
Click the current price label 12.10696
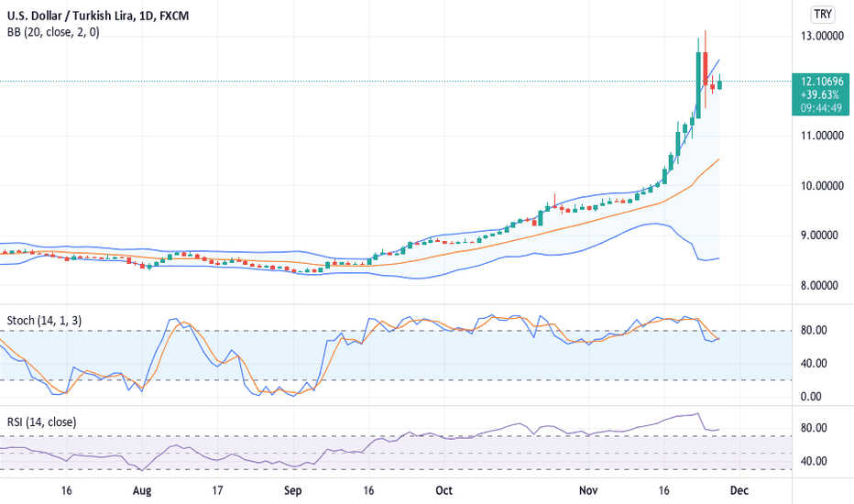822,82
